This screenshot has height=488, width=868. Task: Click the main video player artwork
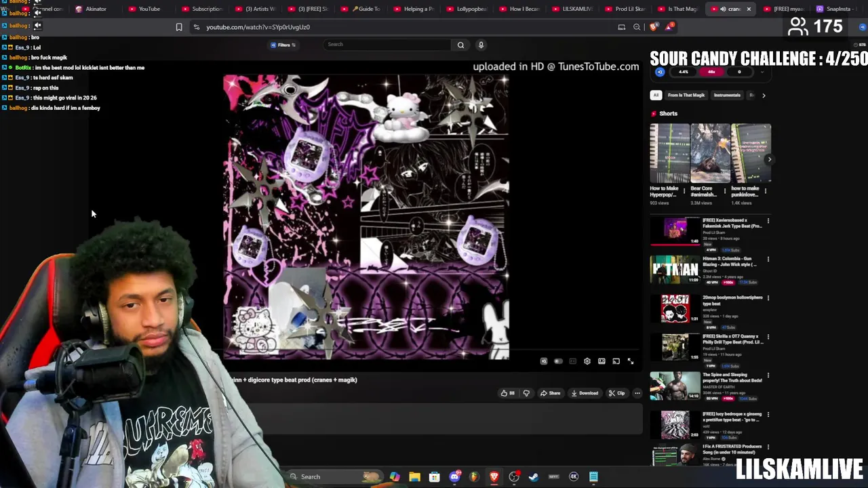366,217
